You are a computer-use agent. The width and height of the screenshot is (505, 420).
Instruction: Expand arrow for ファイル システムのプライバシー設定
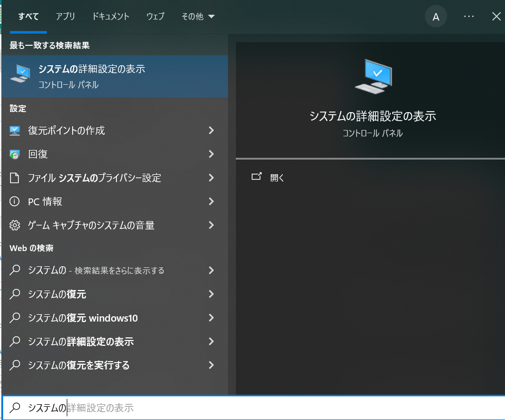point(211,178)
